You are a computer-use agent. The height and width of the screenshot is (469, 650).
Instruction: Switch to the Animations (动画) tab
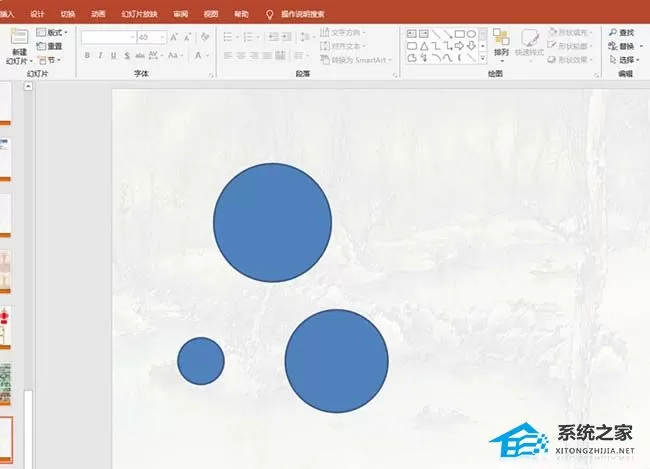click(98, 14)
